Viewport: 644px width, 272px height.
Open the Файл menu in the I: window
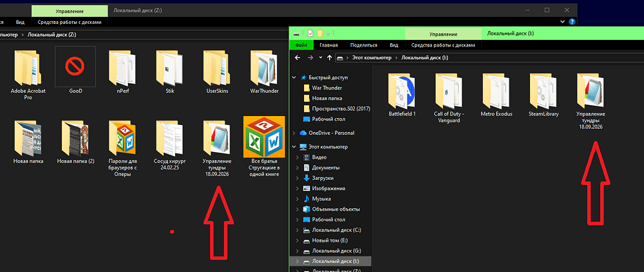[x=301, y=45]
